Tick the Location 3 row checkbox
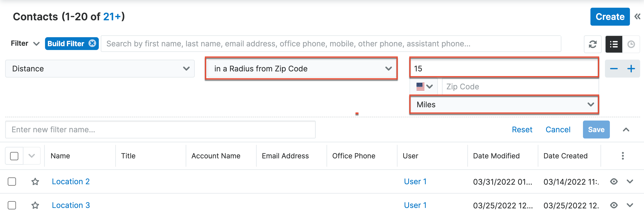Screen dimensions: 644x215 (12, 205)
